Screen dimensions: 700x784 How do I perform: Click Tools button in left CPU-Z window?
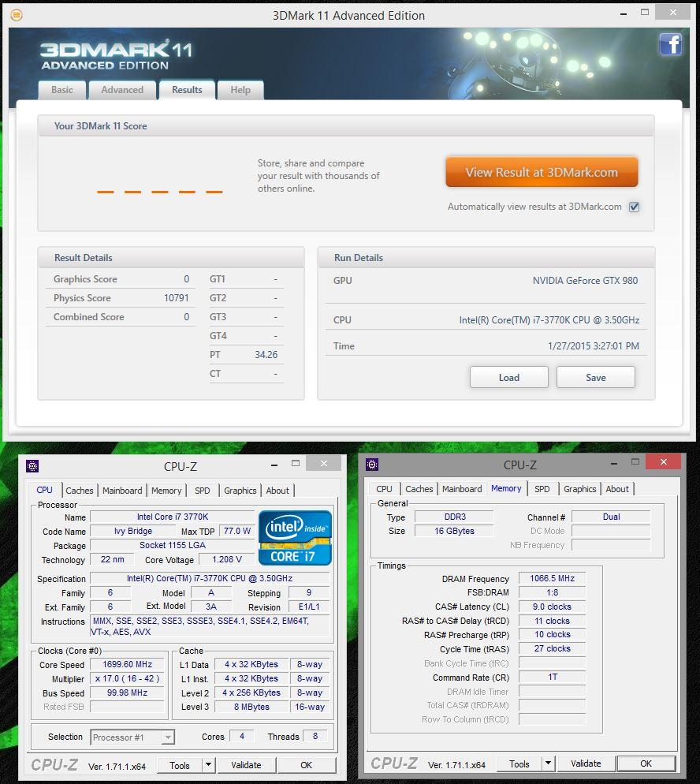pos(180,765)
